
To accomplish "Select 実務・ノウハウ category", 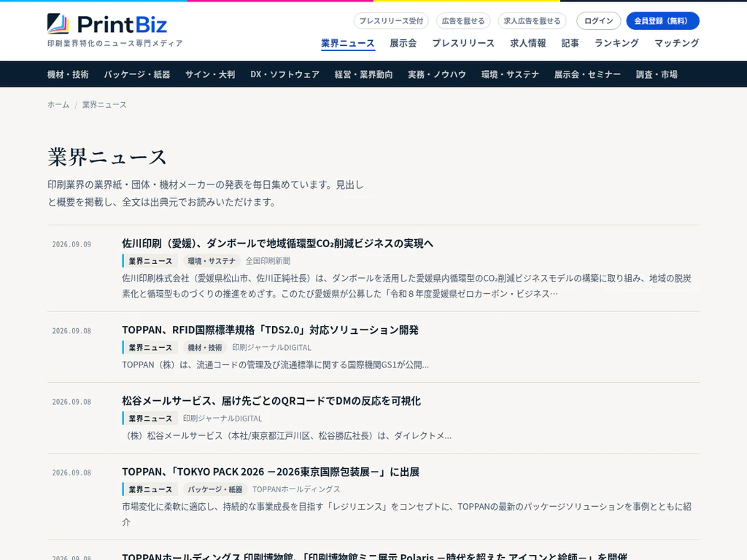I will 437,74.
